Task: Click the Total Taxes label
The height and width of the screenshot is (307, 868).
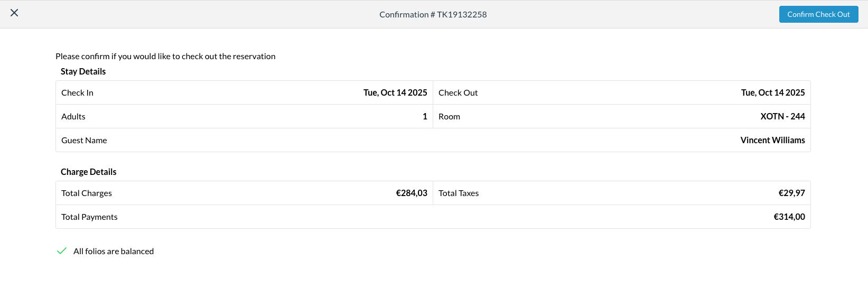Action: point(459,193)
